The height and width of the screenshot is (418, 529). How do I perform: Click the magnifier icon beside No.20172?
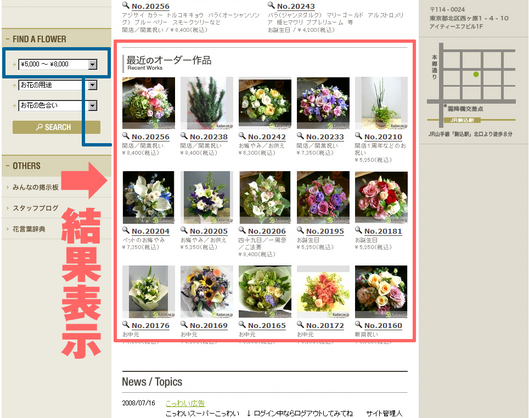click(300, 325)
